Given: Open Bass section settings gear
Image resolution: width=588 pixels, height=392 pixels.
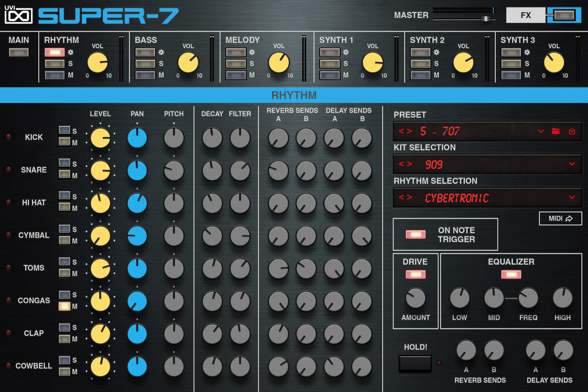Looking at the screenshot, I should tap(161, 52).
